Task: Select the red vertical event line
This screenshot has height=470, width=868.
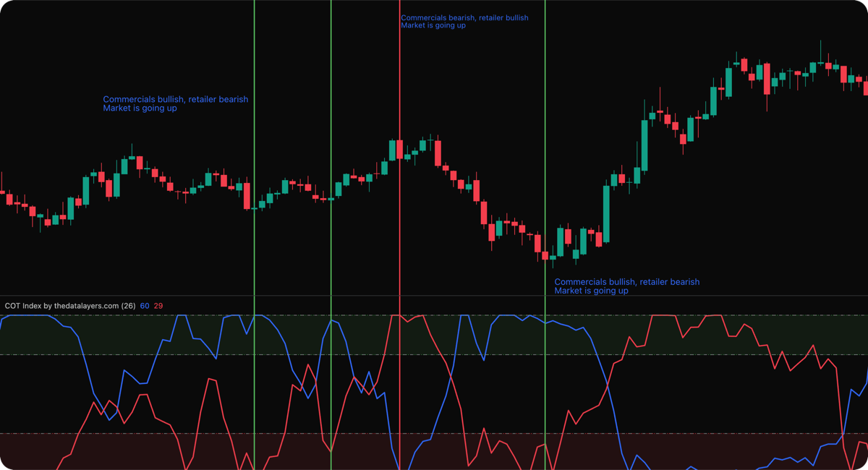Action: pos(400,217)
